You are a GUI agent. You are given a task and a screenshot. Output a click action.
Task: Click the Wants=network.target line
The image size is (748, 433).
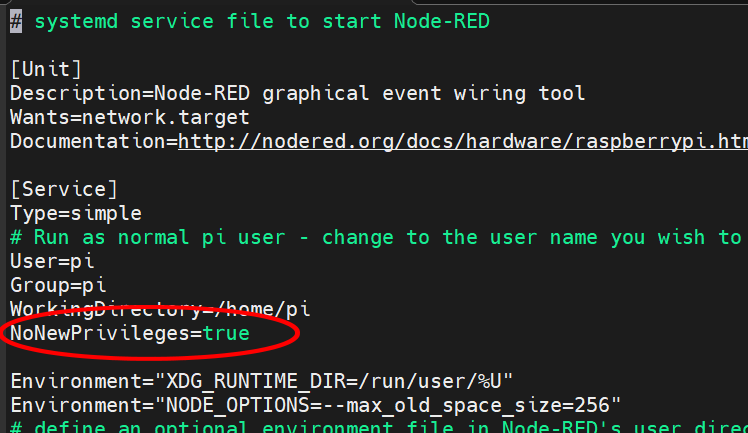[130, 118]
